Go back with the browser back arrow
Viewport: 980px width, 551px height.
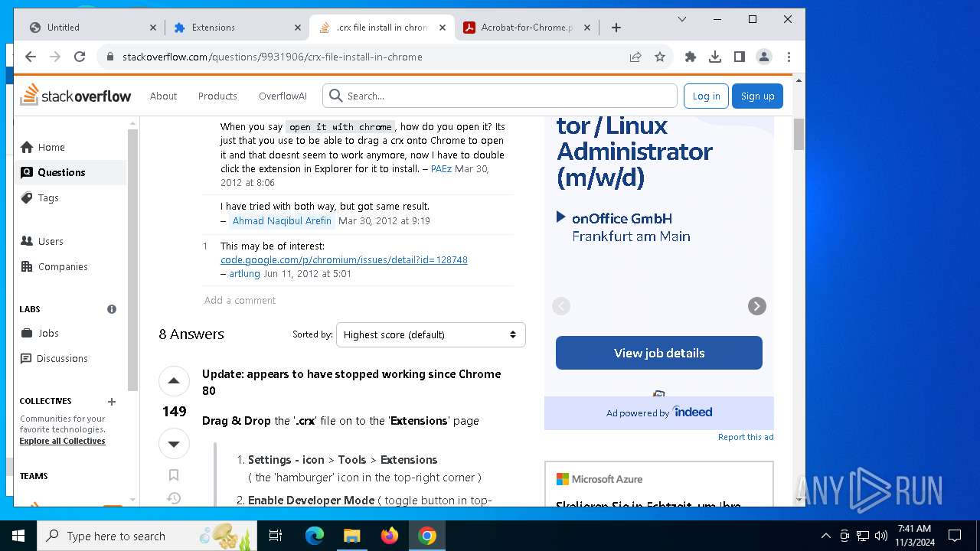[x=31, y=57]
